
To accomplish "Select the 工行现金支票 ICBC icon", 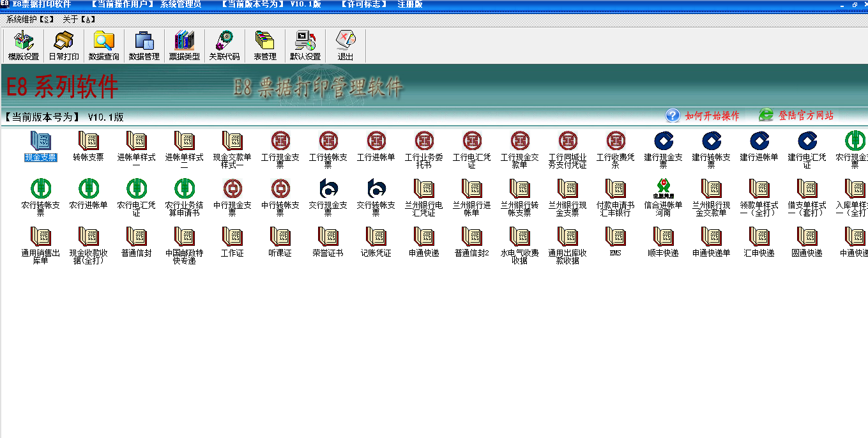I will coord(280,149).
